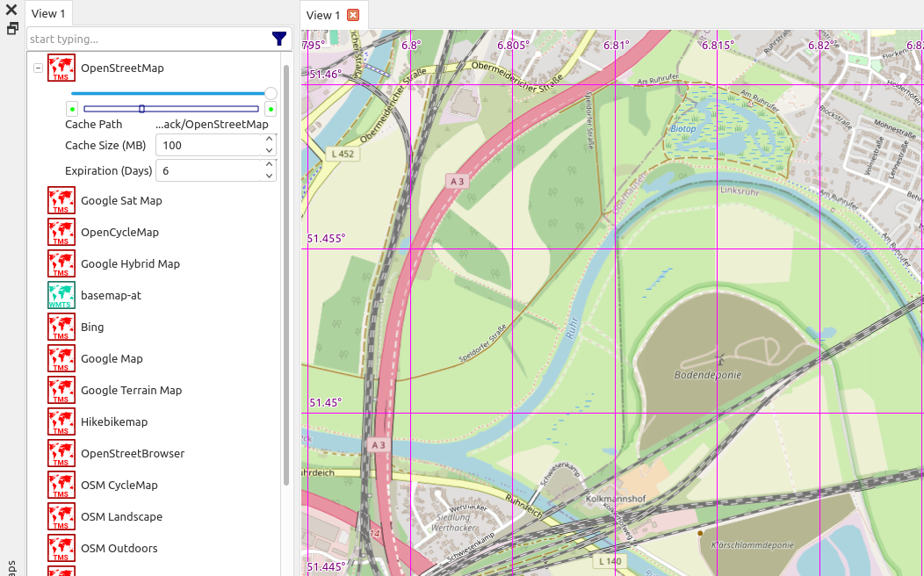Click the basemap-at WMTS icon
Image resolution: width=924 pixels, height=576 pixels.
61,296
